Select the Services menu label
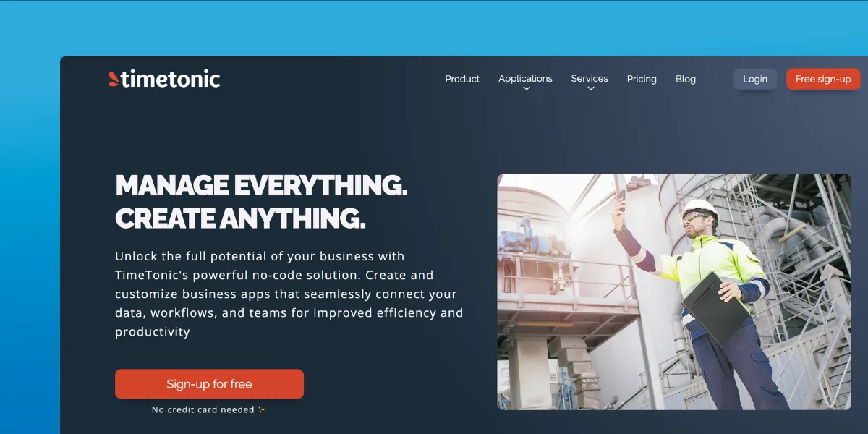This screenshot has height=434, width=868. [x=590, y=78]
